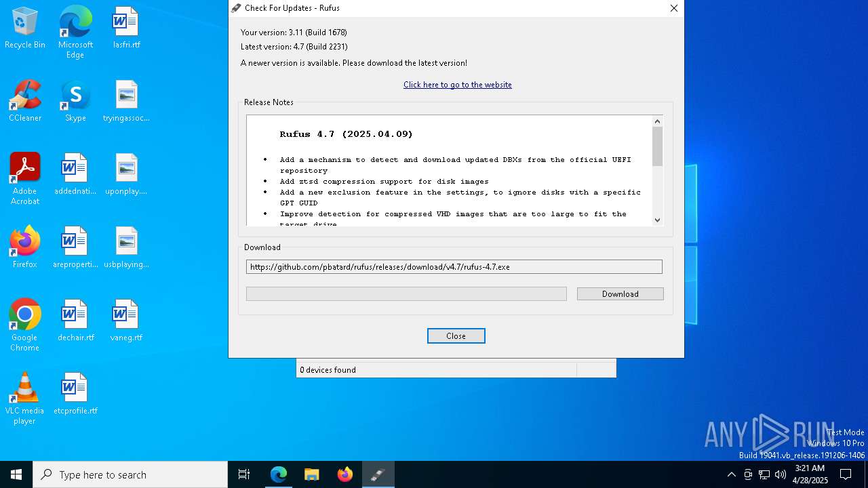Click 'Your version: 3.11' text
This screenshot has height=488, width=868.
click(x=294, y=33)
